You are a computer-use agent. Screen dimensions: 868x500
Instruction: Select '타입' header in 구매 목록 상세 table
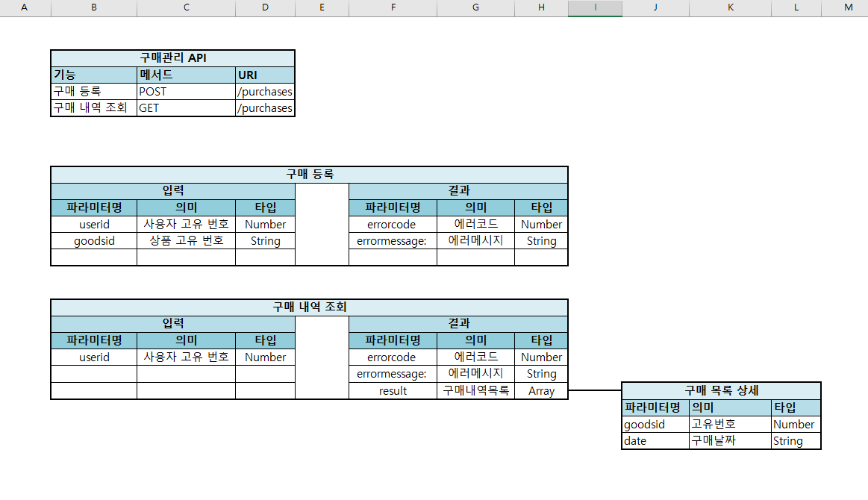tap(796, 407)
